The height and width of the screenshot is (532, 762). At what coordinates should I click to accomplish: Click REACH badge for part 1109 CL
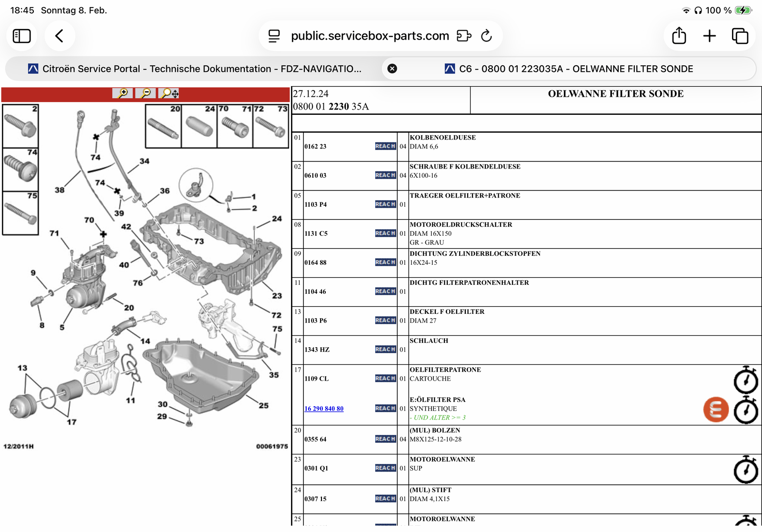(385, 379)
